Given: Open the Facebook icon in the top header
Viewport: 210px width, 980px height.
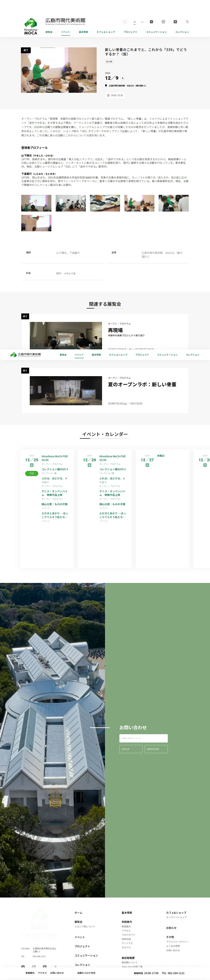Looking at the screenshot, I should 175,22.
